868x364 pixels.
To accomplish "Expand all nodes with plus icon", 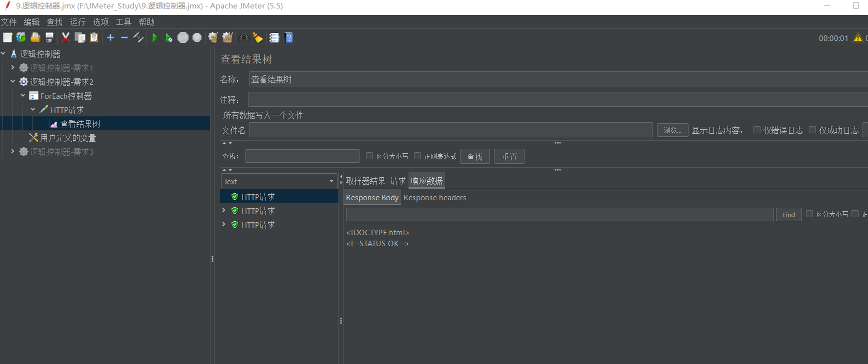I will coord(110,37).
